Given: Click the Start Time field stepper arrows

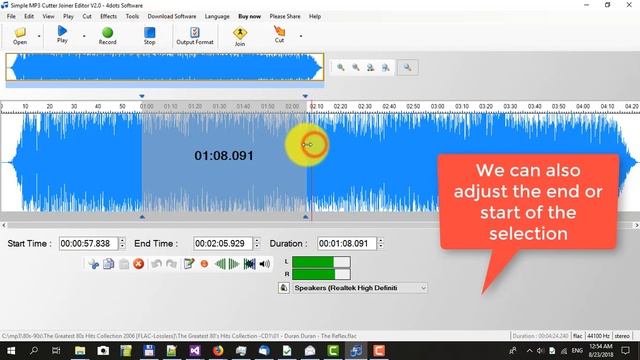Looking at the screenshot, I should (122, 244).
